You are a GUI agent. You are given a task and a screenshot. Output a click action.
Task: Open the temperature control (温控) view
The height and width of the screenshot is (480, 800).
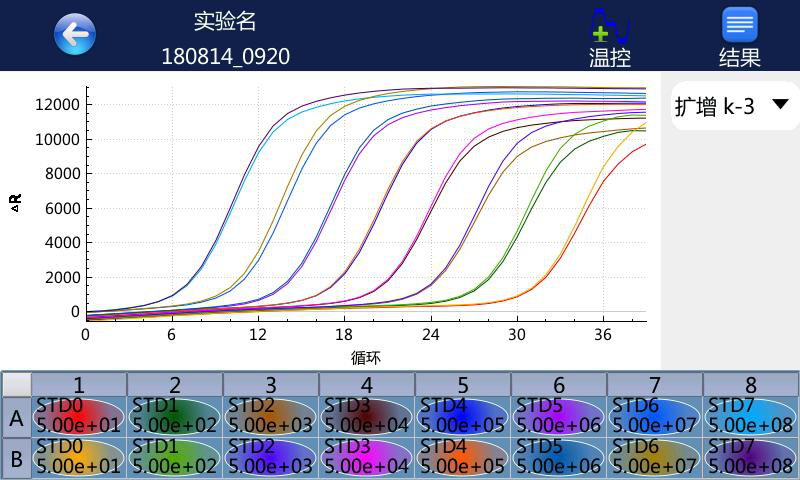click(609, 37)
